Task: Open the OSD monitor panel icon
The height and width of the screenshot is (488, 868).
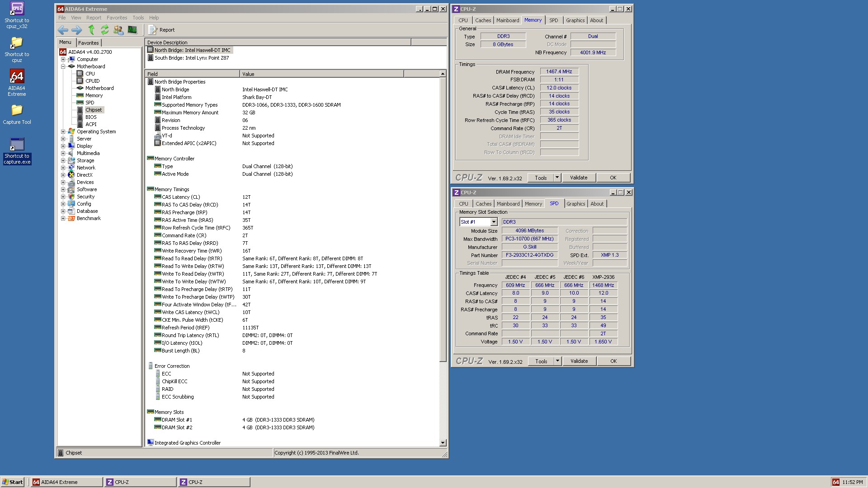Action: [x=132, y=30]
